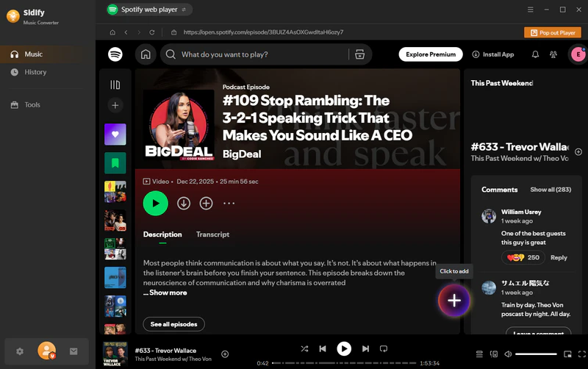Reload the Spotify web page

(x=152, y=32)
